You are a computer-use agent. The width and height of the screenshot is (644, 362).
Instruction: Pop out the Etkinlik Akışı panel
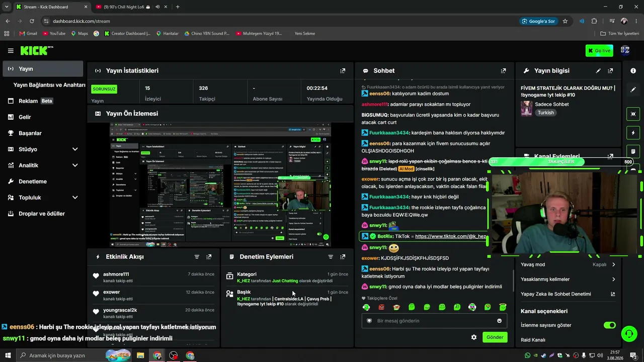[209, 257]
